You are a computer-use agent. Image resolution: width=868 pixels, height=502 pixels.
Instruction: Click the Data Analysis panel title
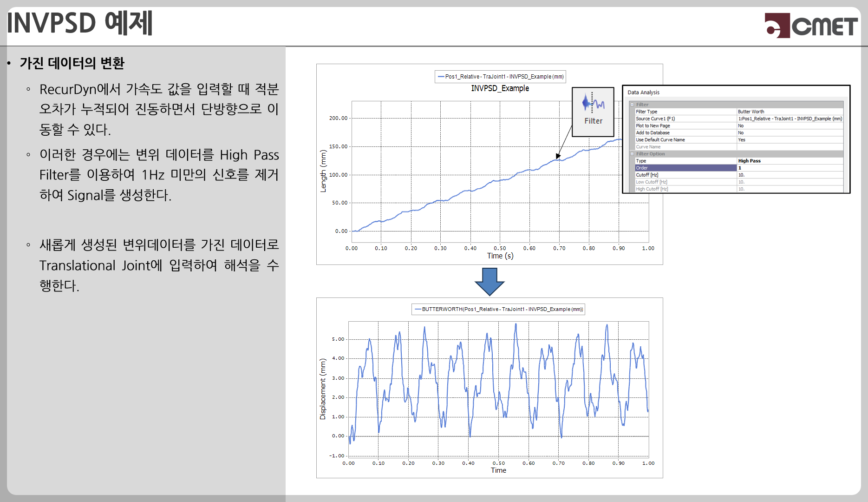(643, 92)
